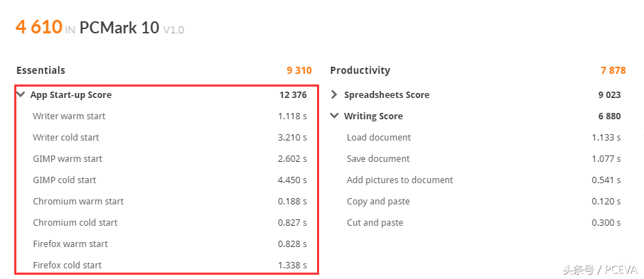Click the PCMark 10 title text
644x279 pixels.
click(119, 28)
